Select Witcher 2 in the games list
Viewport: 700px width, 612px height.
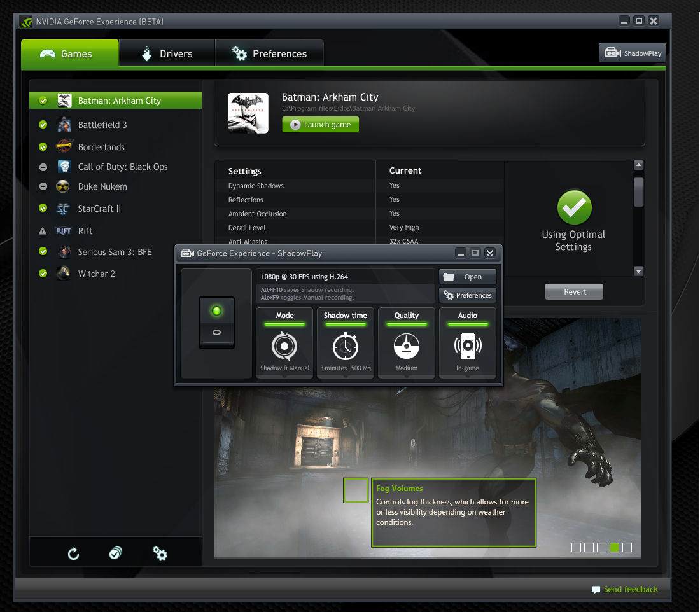pos(116,274)
